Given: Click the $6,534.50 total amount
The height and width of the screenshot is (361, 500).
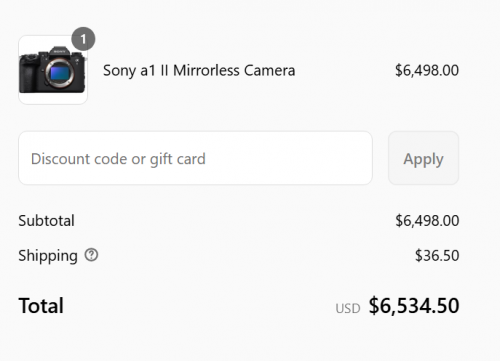Looking at the screenshot, I should point(414,306).
